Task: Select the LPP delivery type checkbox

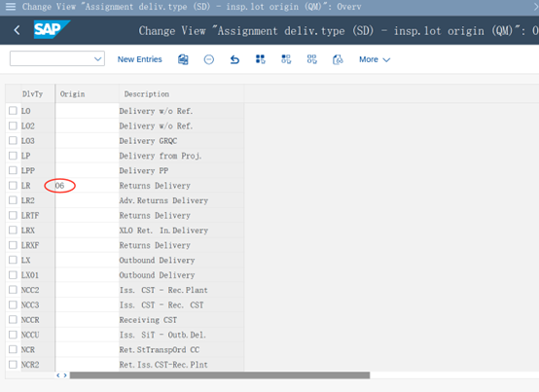Action: (13, 170)
